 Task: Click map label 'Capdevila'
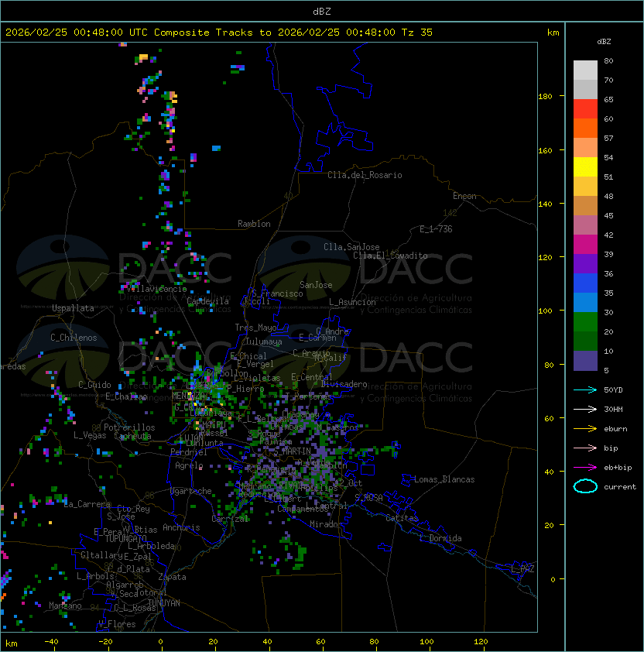point(207,301)
